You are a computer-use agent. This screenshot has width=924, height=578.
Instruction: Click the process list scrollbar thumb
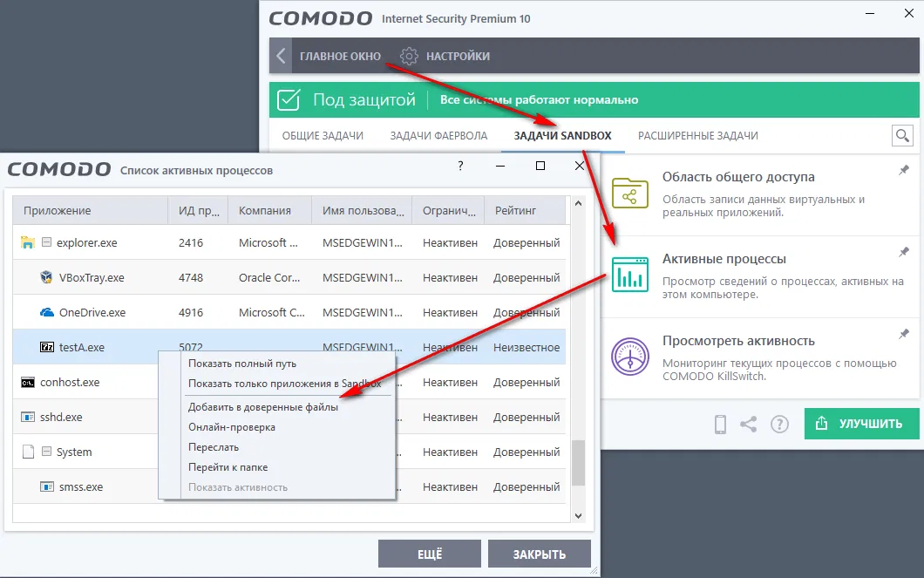tap(578, 463)
